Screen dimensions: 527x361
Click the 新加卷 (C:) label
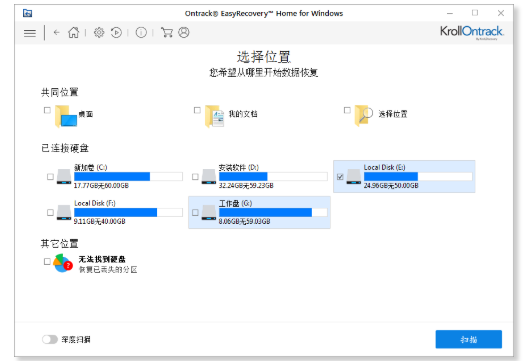point(90,167)
